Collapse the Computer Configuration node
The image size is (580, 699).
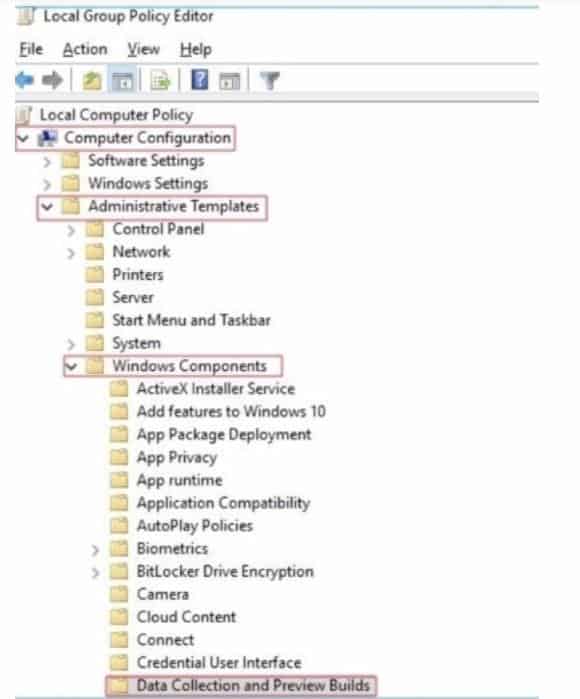click(23, 138)
